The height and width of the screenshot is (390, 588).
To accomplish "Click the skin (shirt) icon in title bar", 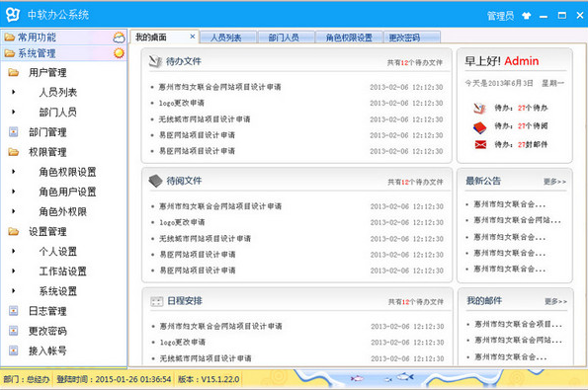I will pyautogui.click(x=527, y=16).
